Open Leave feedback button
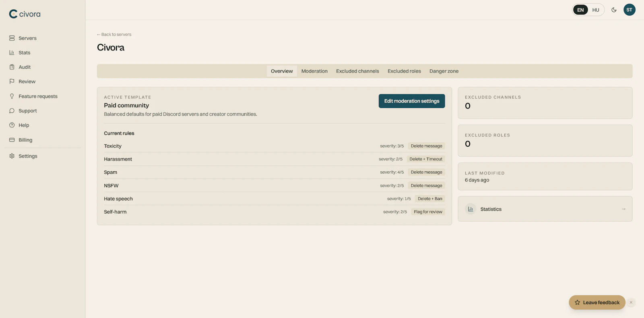This screenshot has width=644, height=318. tap(597, 303)
